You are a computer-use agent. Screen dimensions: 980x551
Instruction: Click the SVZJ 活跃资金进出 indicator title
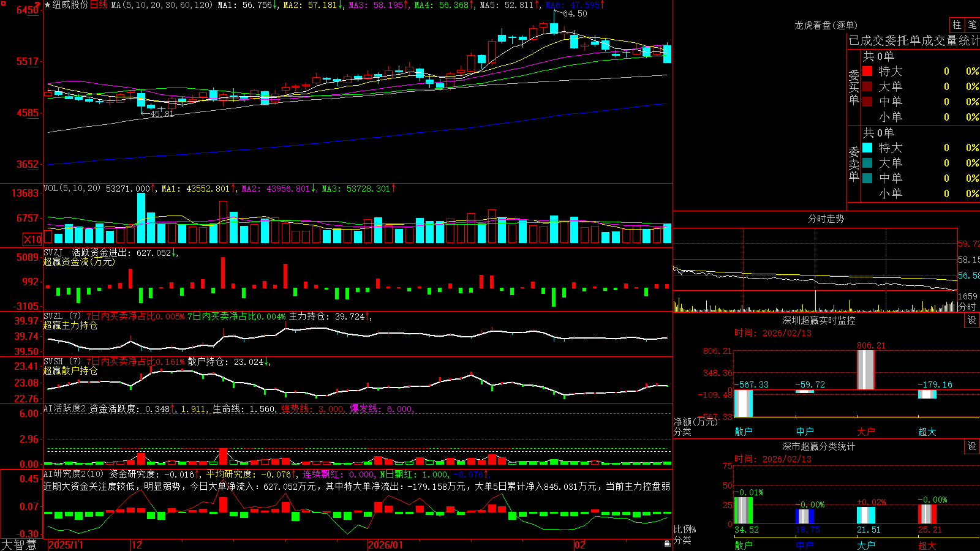click(88, 252)
